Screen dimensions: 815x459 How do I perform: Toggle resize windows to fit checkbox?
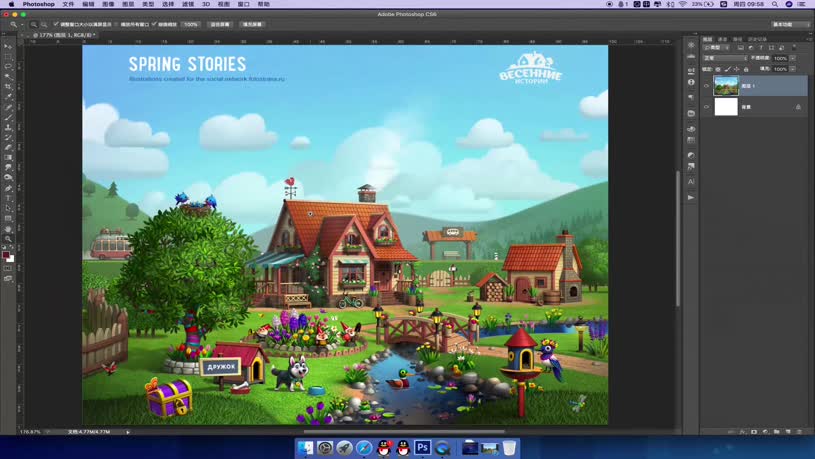pyautogui.click(x=56, y=24)
